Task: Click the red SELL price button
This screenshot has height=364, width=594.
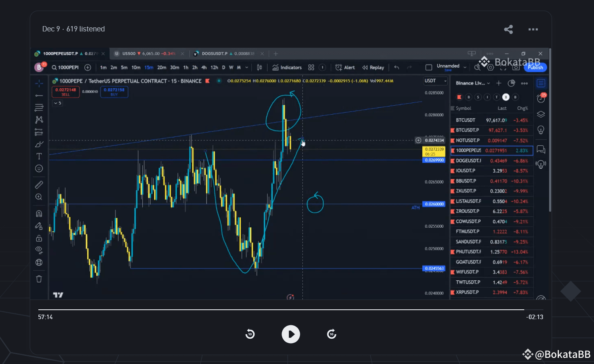Action: (65, 92)
